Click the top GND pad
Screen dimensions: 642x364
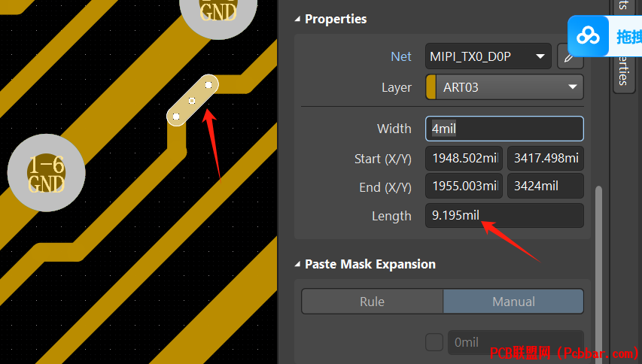pos(218,11)
